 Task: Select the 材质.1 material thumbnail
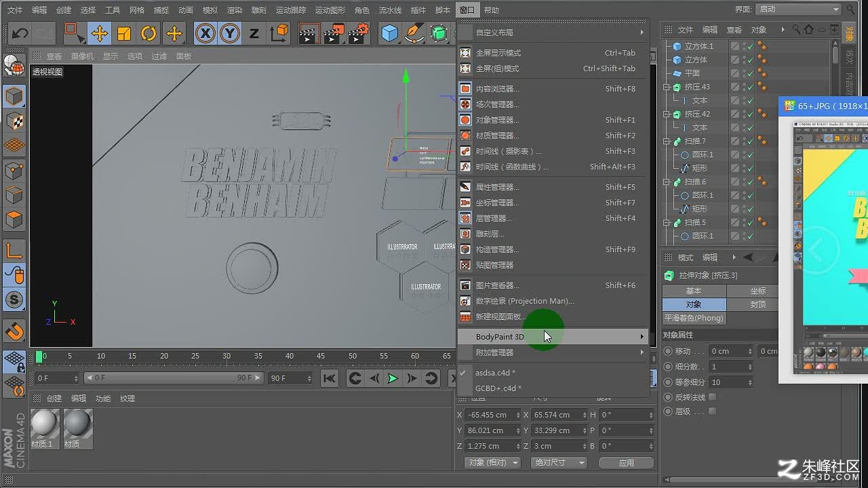point(45,424)
